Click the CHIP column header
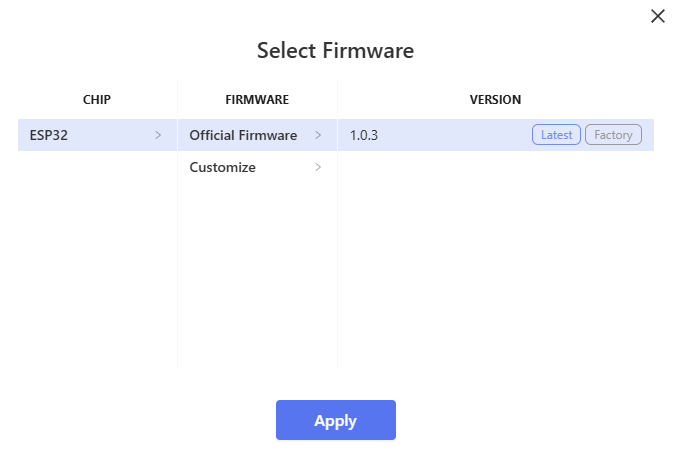681x459 pixels. [97, 100]
